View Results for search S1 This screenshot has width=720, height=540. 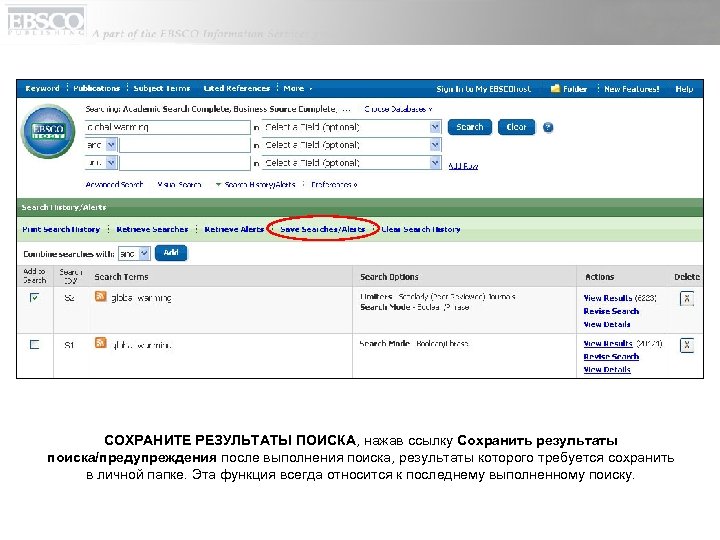click(x=608, y=343)
